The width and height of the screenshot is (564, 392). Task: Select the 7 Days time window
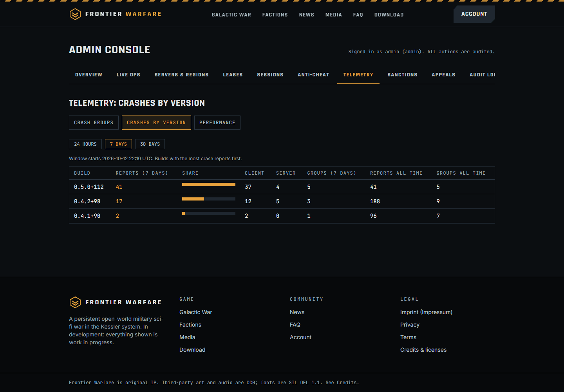(118, 144)
